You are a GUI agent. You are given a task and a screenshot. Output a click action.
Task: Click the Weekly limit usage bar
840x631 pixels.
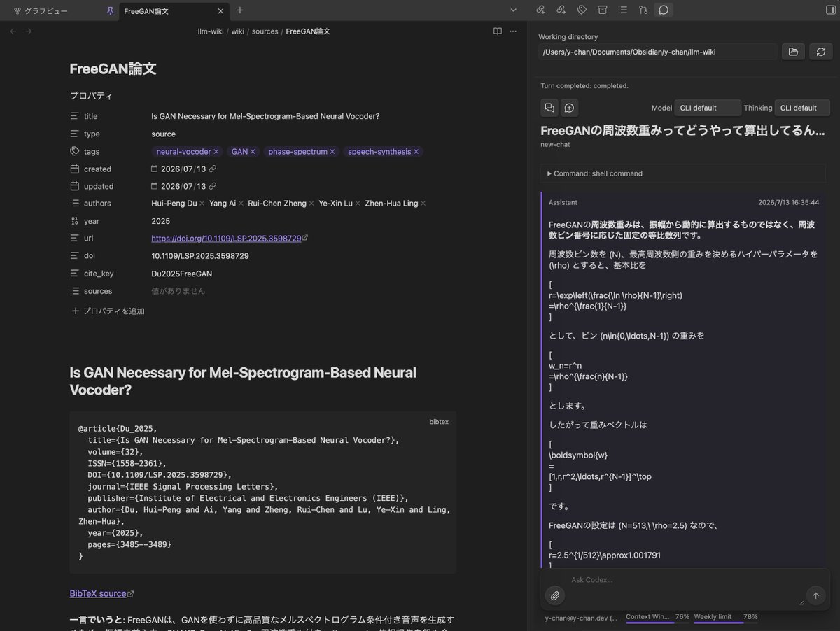(x=726, y=618)
